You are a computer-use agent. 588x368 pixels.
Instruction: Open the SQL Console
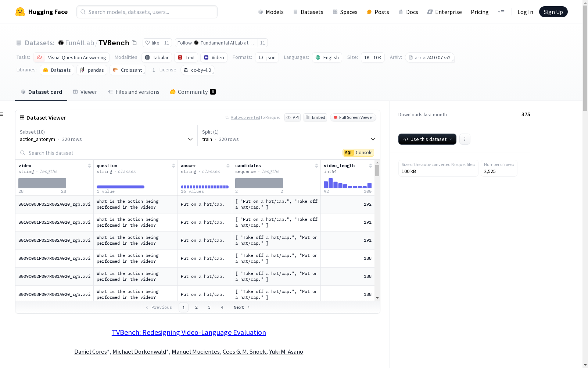[x=358, y=153]
